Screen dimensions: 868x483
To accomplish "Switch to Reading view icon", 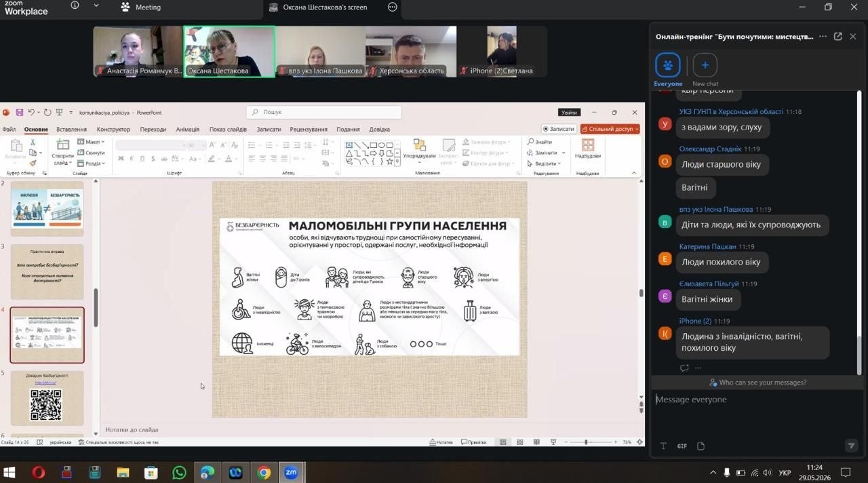I will (537, 442).
